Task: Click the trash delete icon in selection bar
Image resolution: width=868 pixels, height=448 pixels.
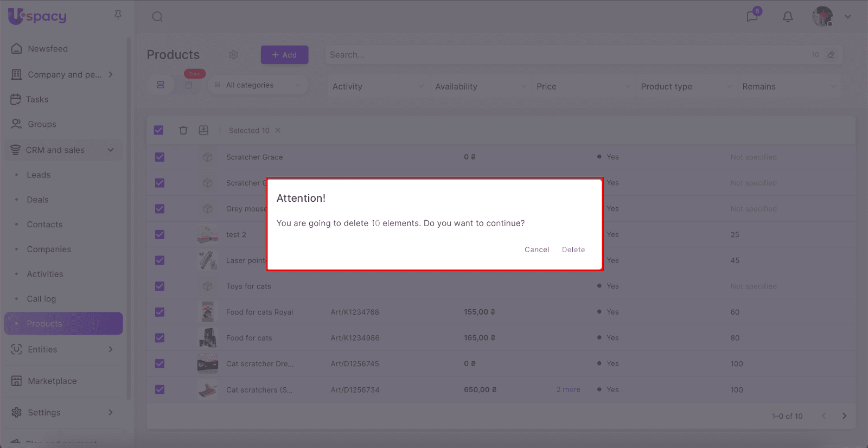Action: point(183,130)
